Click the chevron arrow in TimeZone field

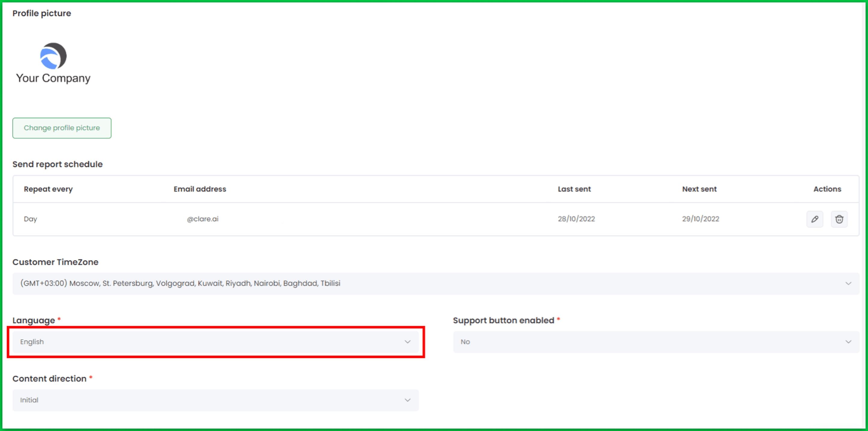coord(848,283)
